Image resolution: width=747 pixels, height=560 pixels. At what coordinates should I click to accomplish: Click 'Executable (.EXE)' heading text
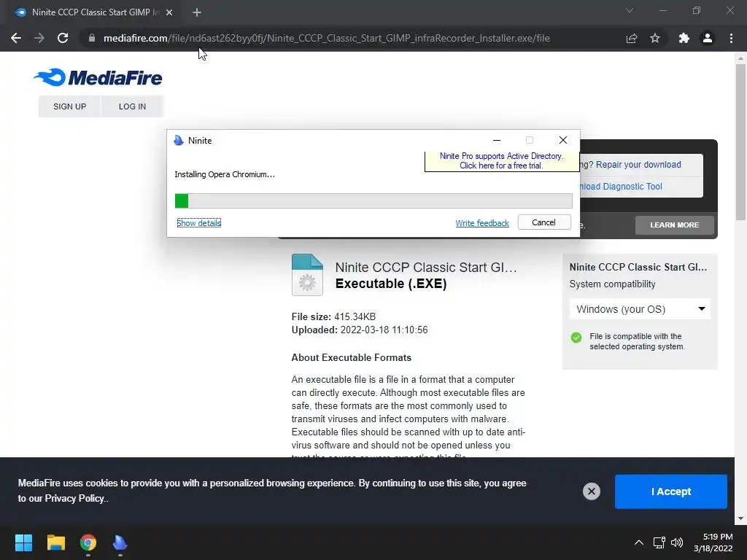click(391, 284)
